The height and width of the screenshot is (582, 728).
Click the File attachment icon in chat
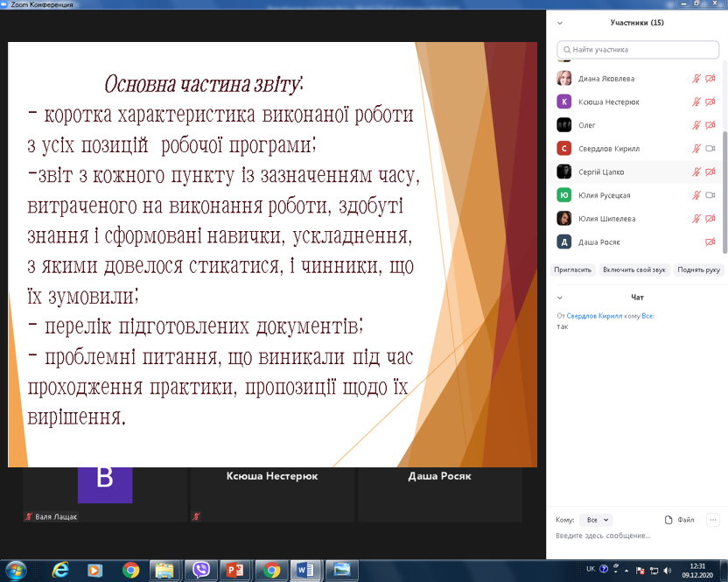669,520
